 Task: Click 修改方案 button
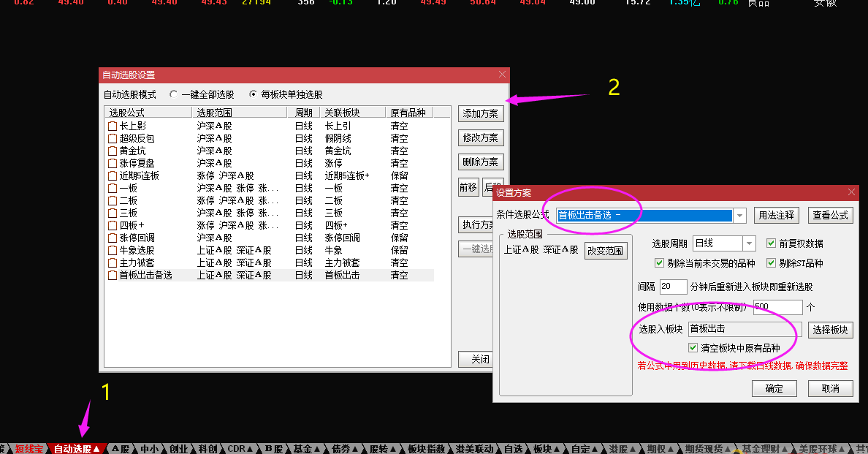481,138
